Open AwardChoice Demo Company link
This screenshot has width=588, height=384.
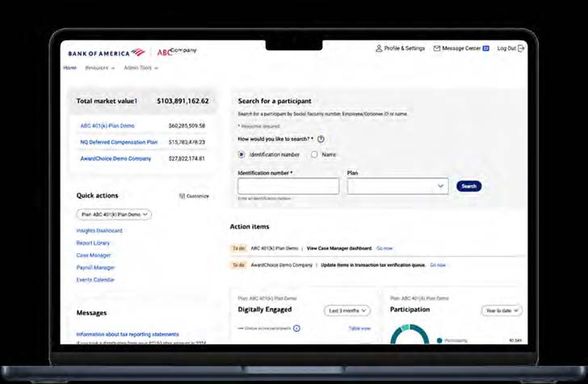[115, 158]
